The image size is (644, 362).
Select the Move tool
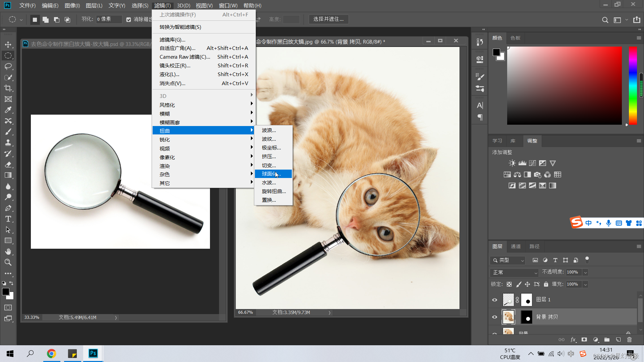coord(8,45)
